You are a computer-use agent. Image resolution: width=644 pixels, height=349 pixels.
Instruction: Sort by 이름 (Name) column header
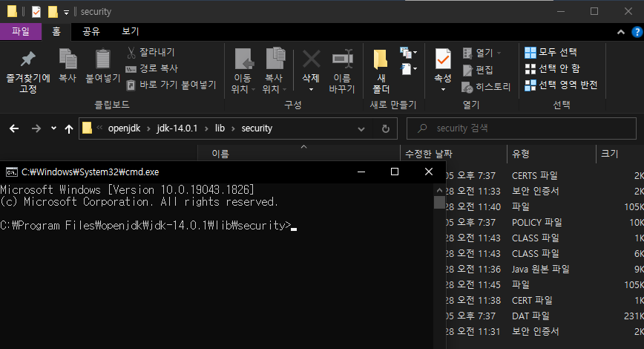(x=298, y=153)
